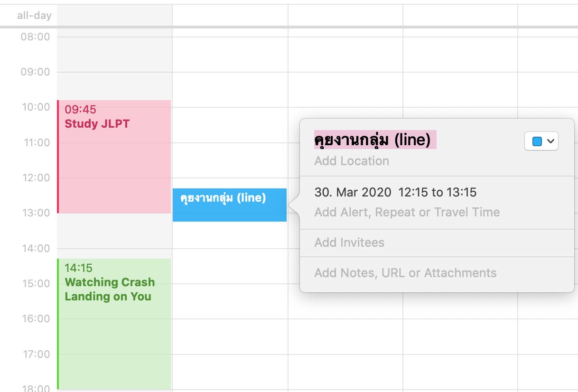Image resolution: width=578 pixels, height=392 pixels.
Task: Select the 30. Mar 2020 date
Action: click(x=353, y=192)
